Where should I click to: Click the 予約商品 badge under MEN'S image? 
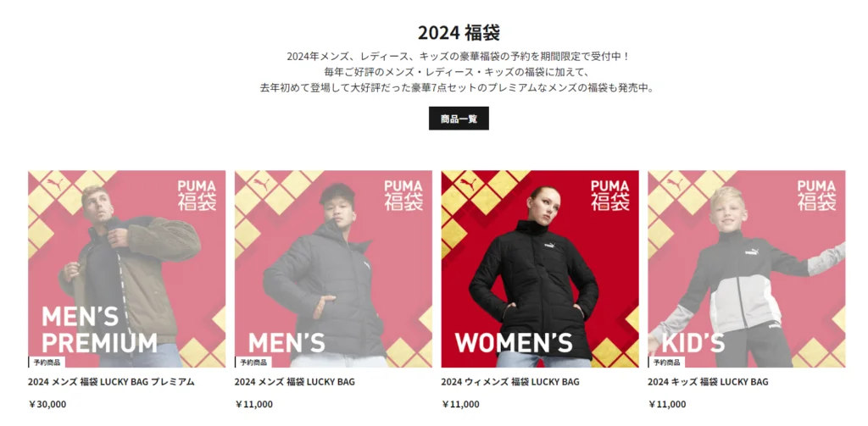[x=253, y=362]
